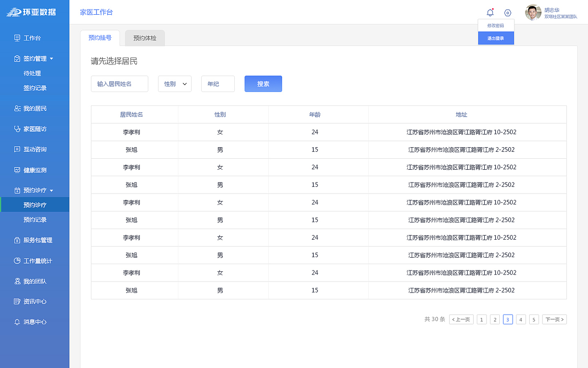
Task: Click the hexagon settings icon in the header
Action: click(x=508, y=13)
